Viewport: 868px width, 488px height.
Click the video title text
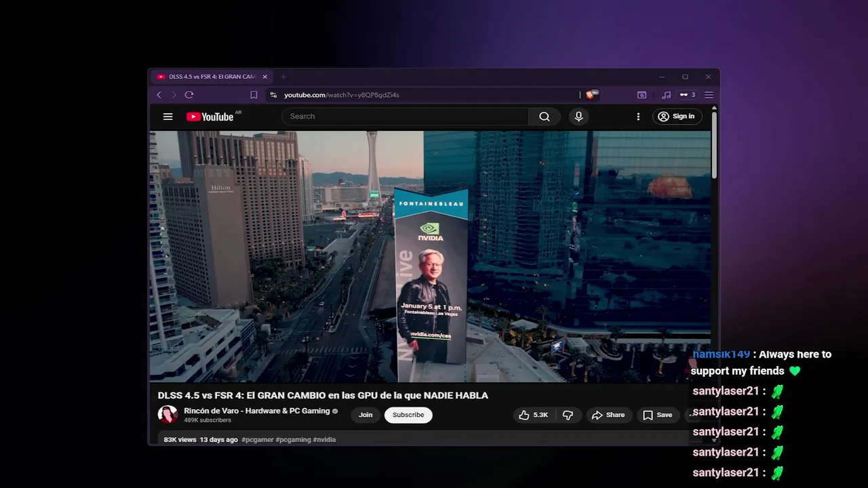pyautogui.click(x=323, y=395)
